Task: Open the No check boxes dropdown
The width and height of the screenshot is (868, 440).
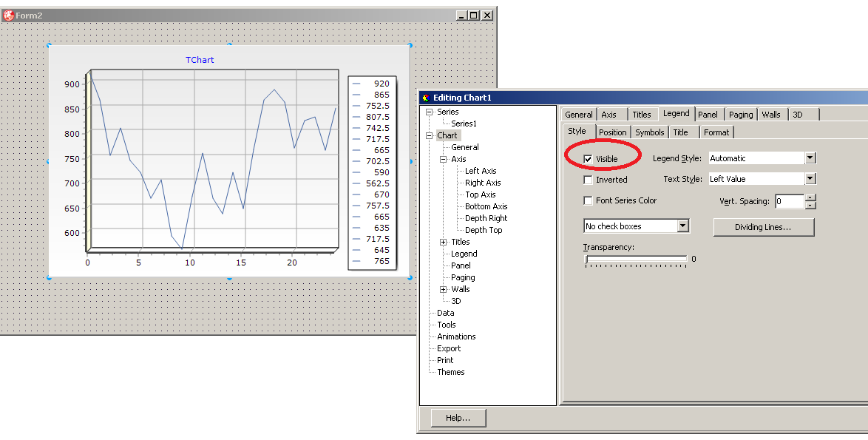Action: (x=683, y=226)
